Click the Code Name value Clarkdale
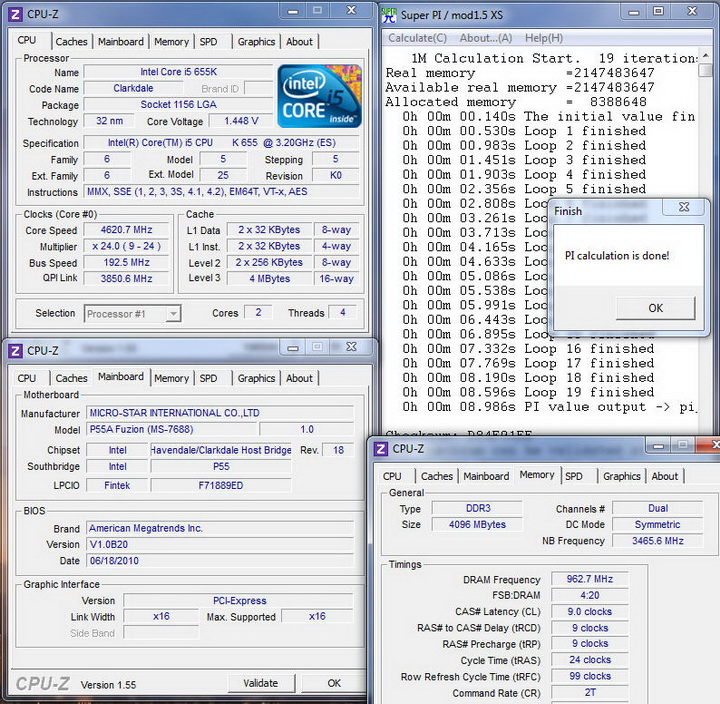This screenshot has width=720, height=704. (133, 88)
